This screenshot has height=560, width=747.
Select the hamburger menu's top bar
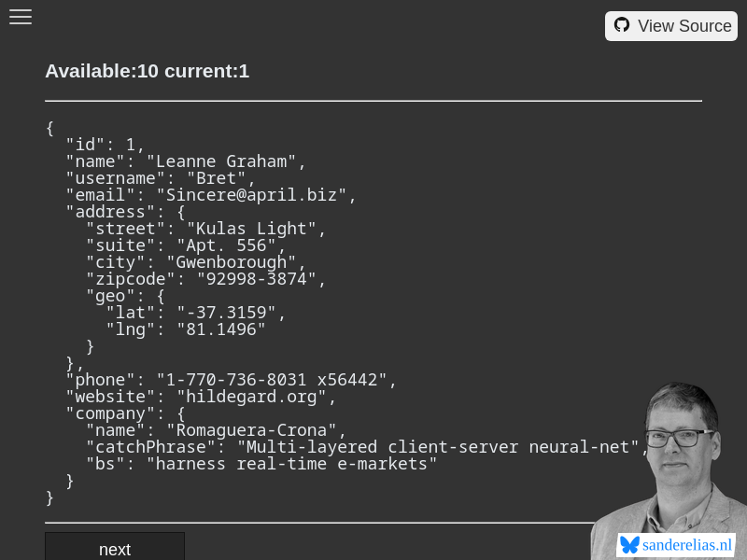tap(21, 10)
